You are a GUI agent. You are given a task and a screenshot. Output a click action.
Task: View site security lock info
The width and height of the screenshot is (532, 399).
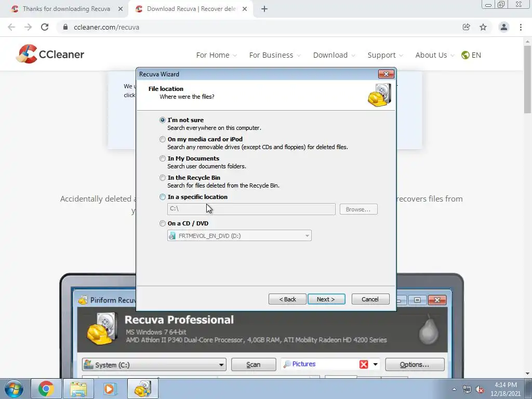(x=65, y=27)
